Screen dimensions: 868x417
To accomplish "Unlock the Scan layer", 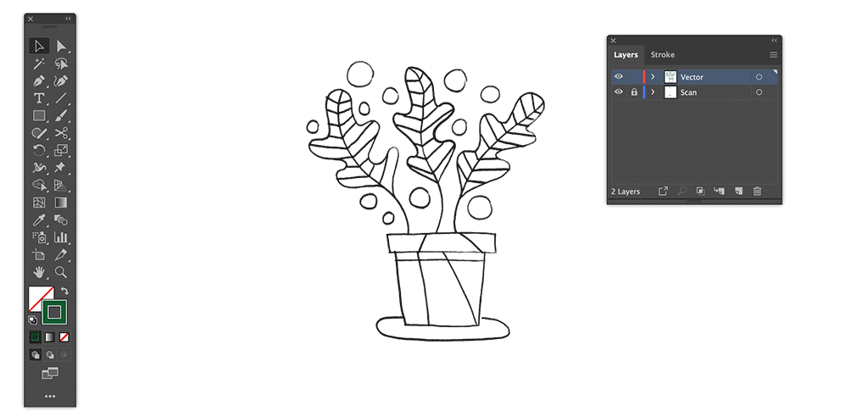I will click(634, 92).
